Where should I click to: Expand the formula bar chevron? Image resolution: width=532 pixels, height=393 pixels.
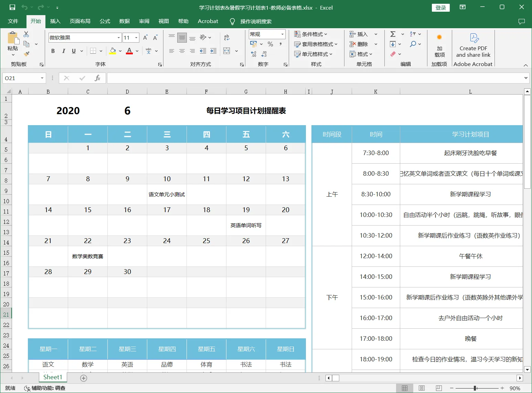[x=526, y=78]
